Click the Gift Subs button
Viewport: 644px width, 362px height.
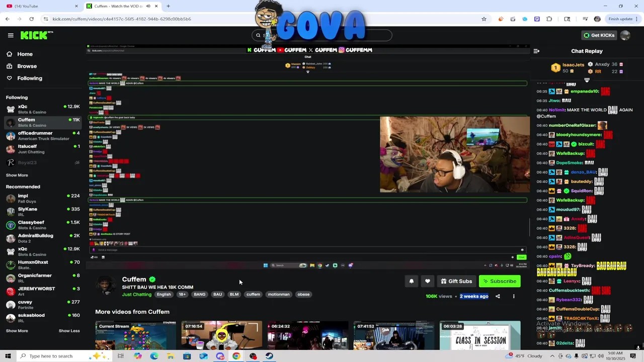point(456,281)
